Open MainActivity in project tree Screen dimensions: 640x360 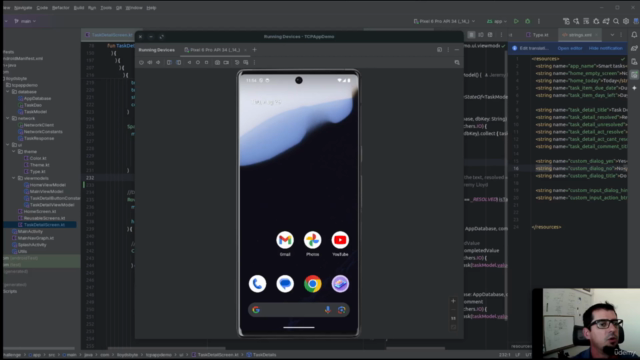click(30, 231)
